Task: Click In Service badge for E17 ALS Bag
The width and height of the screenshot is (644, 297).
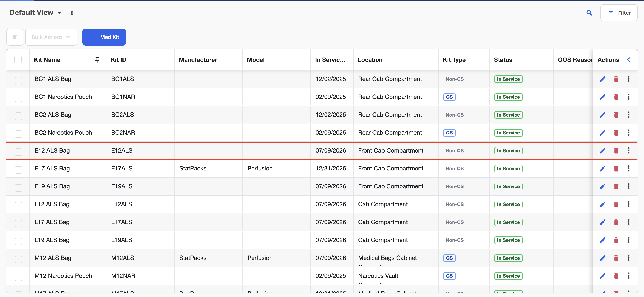Action: click(x=508, y=168)
